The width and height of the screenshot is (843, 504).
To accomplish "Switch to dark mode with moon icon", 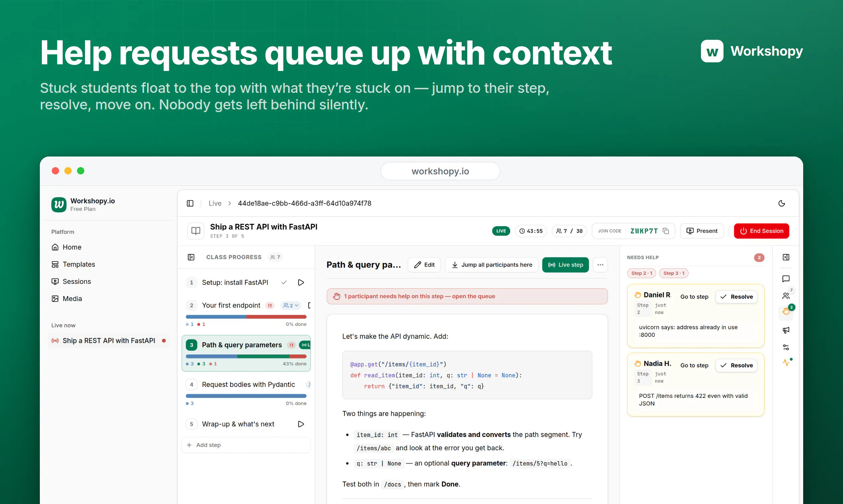I will pyautogui.click(x=782, y=203).
